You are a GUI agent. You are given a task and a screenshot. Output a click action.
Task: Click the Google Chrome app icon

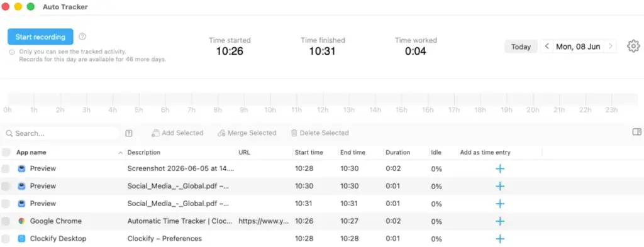(x=22, y=221)
